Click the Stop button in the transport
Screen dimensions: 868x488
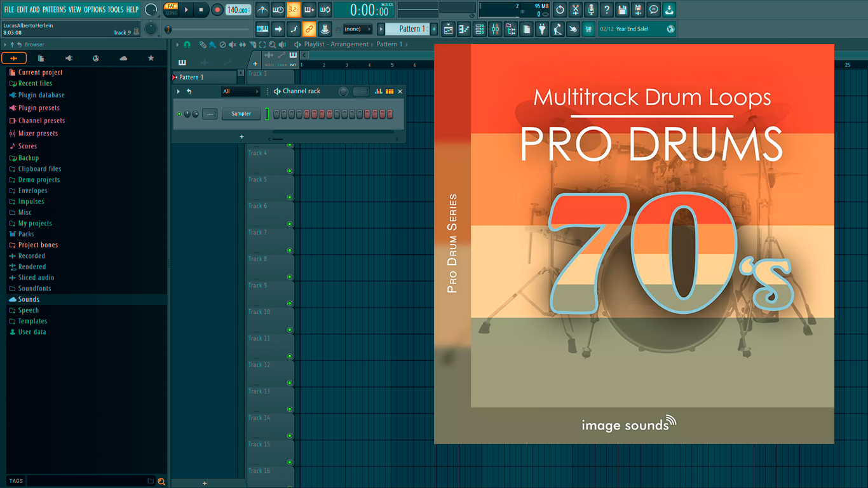[201, 10]
